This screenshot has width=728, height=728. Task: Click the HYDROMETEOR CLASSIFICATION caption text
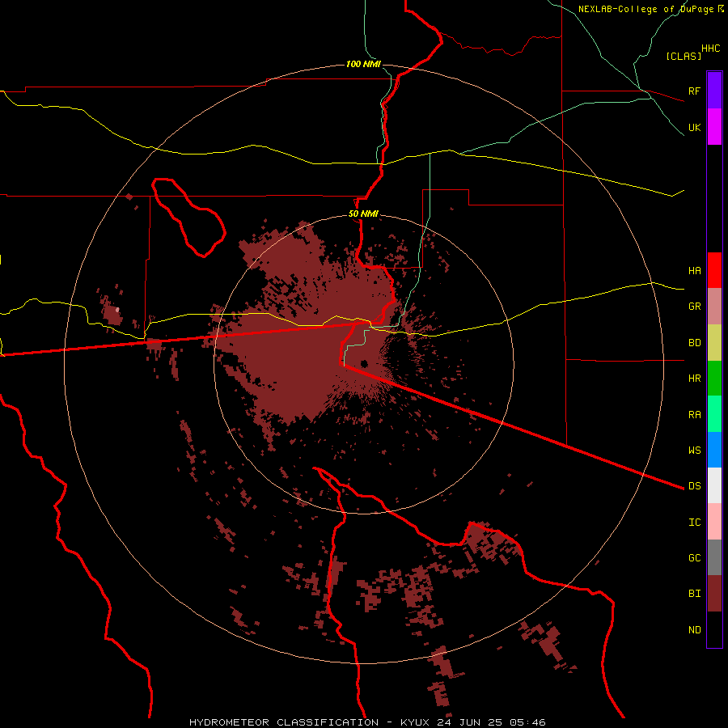click(x=284, y=722)
